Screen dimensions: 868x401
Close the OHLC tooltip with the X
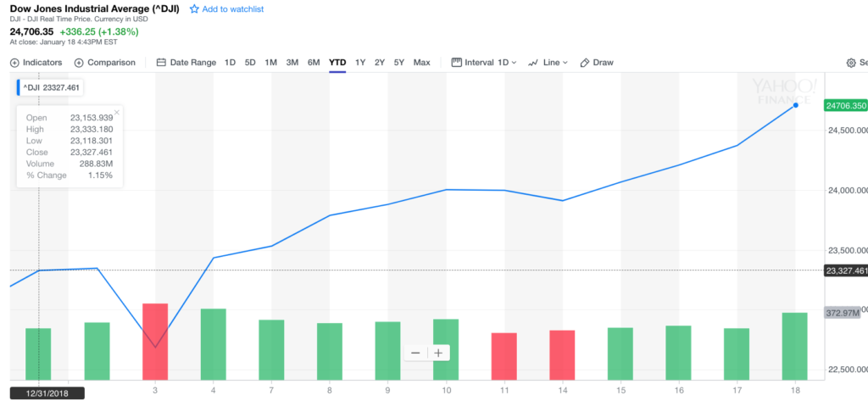coord(117,113)
